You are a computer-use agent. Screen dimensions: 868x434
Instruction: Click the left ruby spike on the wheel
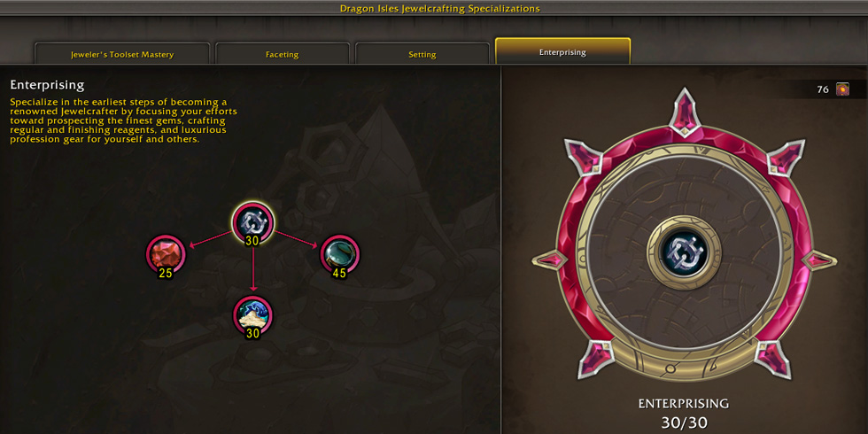click(x=550, y=260)
